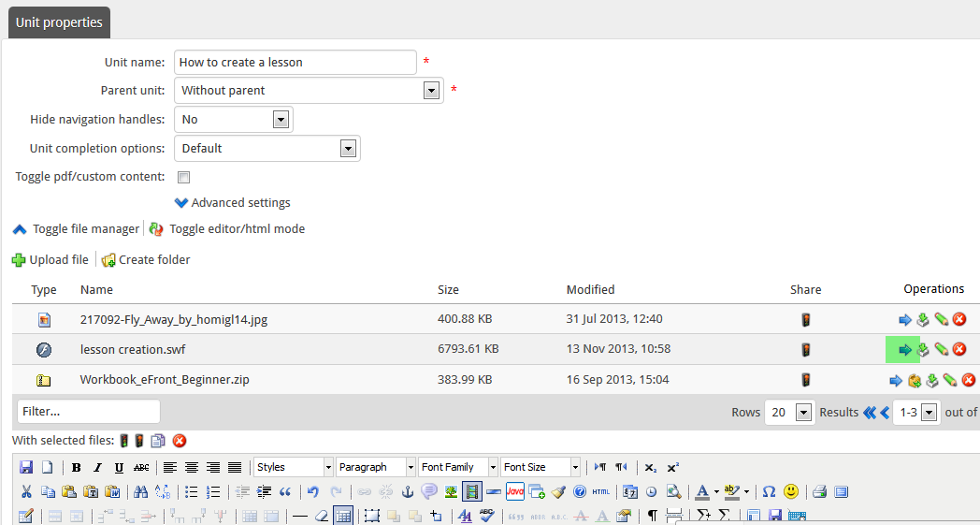Center align the text
The image size is (980, 525).
pos(192,467)
